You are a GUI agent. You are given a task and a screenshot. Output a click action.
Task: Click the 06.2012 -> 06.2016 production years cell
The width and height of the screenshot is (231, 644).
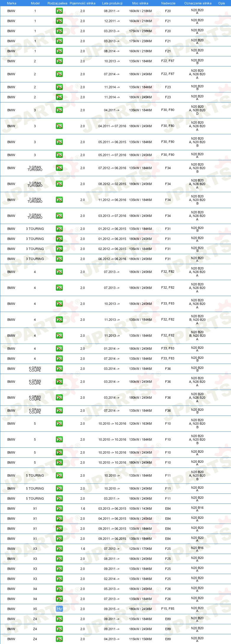tap(112, 259)
